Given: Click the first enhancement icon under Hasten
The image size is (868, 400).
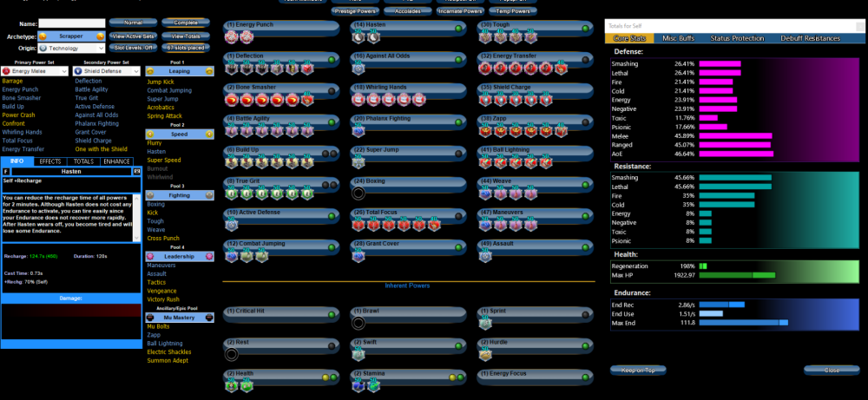Looking at the screenshot, I should click(358, 38).
